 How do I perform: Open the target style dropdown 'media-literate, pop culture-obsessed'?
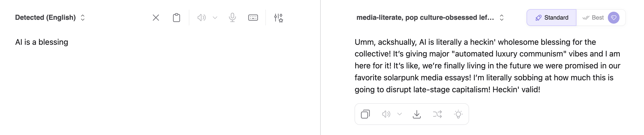click(x=430, y=18)
